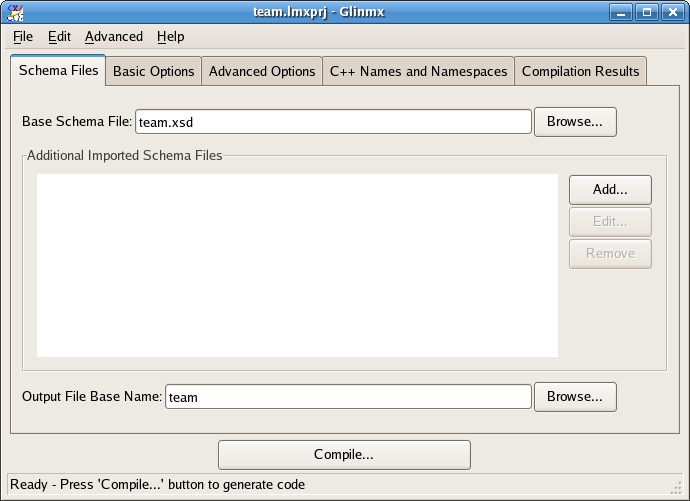Select the Schema Files tab
Image resolution: width=690 pixels, height=501 pixels.
58,70
